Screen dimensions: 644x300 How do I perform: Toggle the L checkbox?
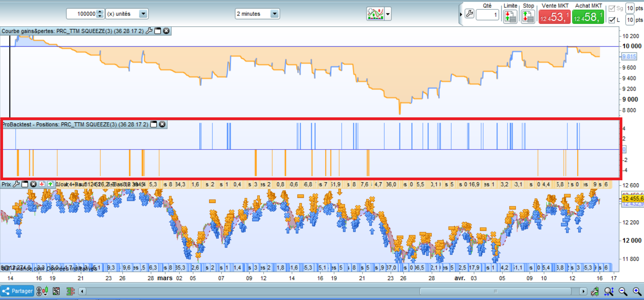[x=612, y=20]
